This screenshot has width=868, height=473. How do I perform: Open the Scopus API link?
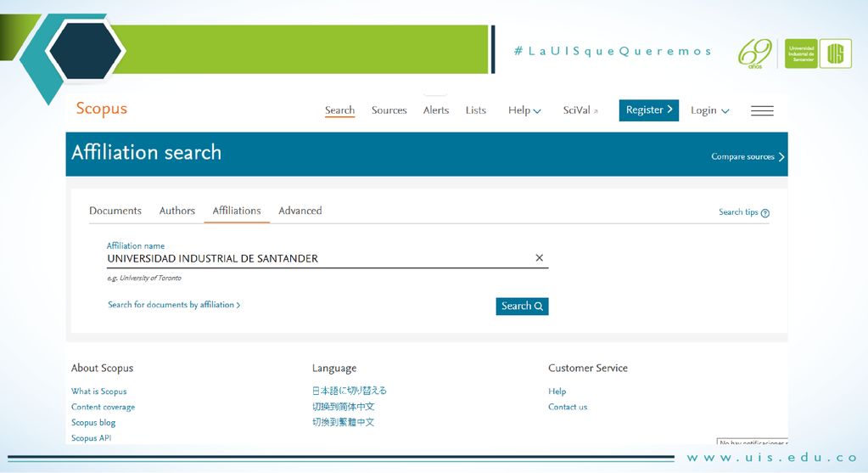[x=91, y=437]
